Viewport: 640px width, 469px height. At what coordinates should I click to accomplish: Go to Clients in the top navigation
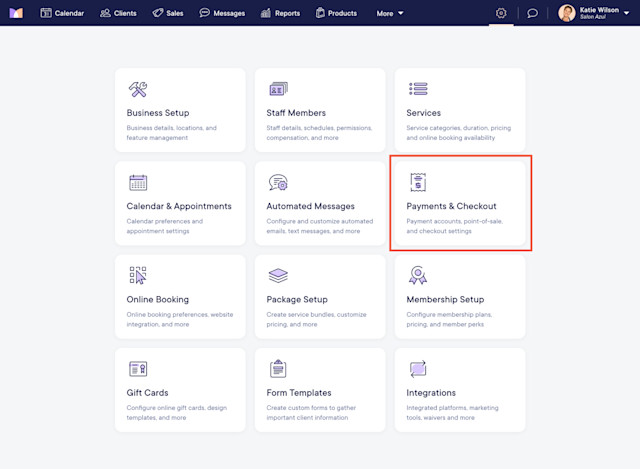click(x=118, y=13)
